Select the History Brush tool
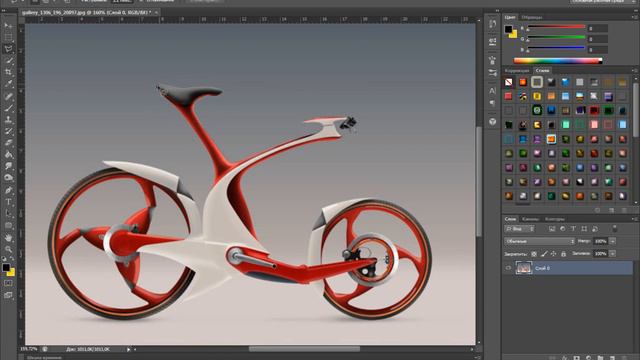640x360 pixels. click(8, 131)
